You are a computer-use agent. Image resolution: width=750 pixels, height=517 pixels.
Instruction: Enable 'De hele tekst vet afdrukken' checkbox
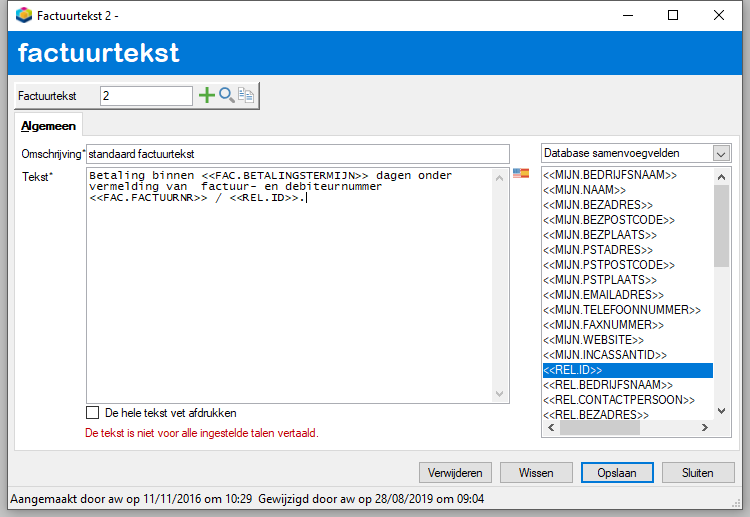coord(93,413)
